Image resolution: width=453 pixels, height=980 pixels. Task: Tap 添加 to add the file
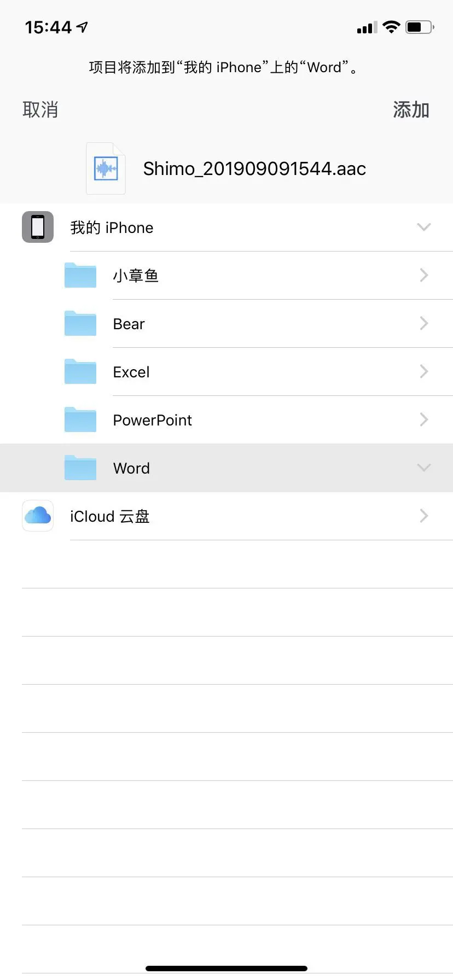tap(411, 110)
